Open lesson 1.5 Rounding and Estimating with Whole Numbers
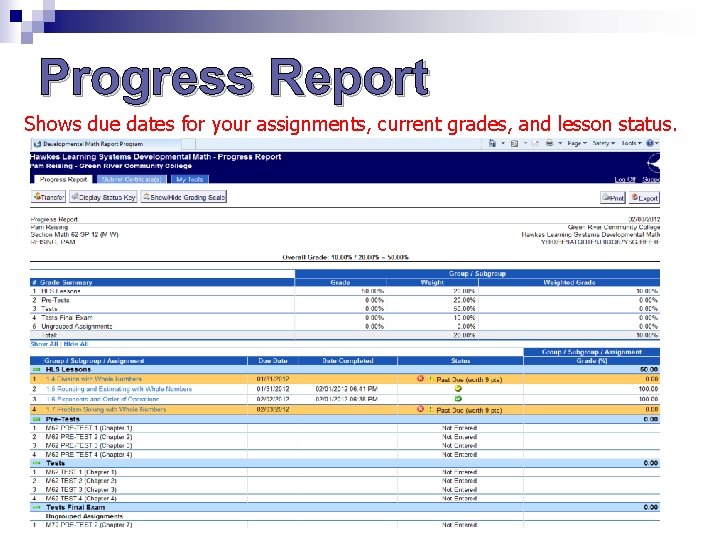Screen dimensions: 720x540 coord(119,389)
